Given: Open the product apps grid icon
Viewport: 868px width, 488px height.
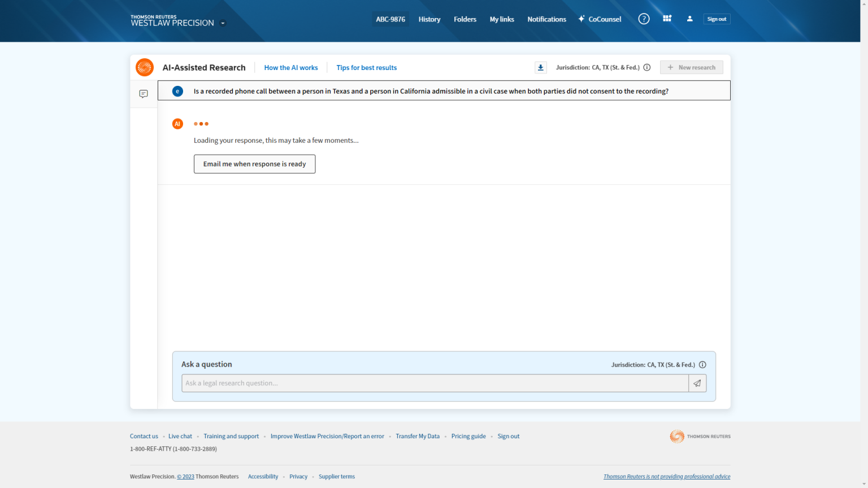Looking at the screenshot, I should point(667,19).
